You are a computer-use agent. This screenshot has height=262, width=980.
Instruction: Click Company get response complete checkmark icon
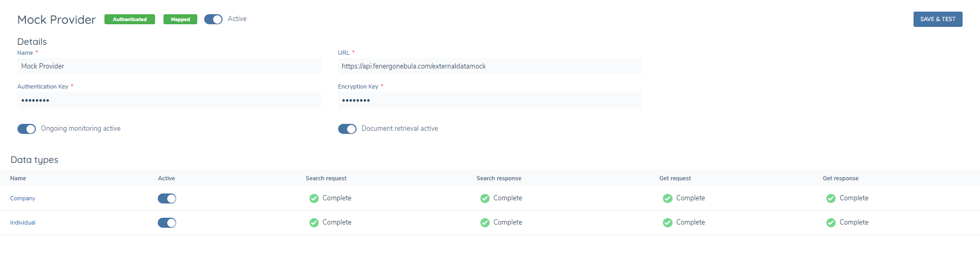831,198
